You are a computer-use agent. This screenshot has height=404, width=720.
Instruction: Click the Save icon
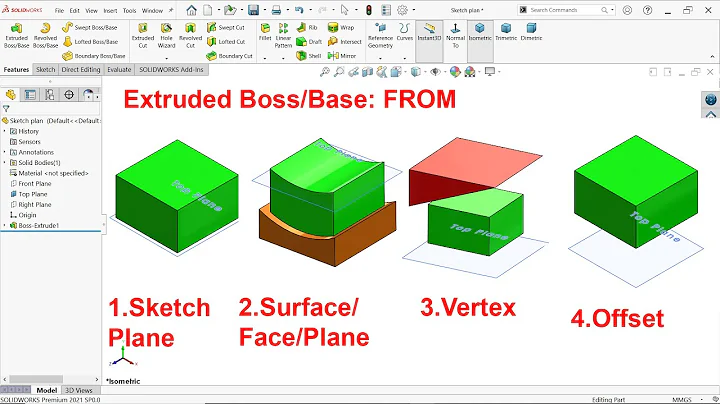click(253, 10)
